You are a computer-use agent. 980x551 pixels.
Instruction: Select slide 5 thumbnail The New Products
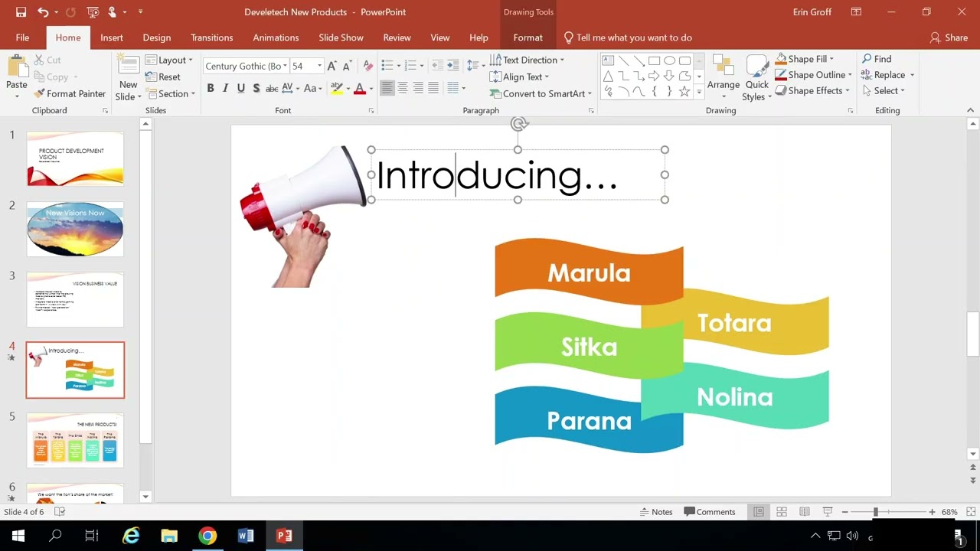pyautogui.click(x=75, y=441)
